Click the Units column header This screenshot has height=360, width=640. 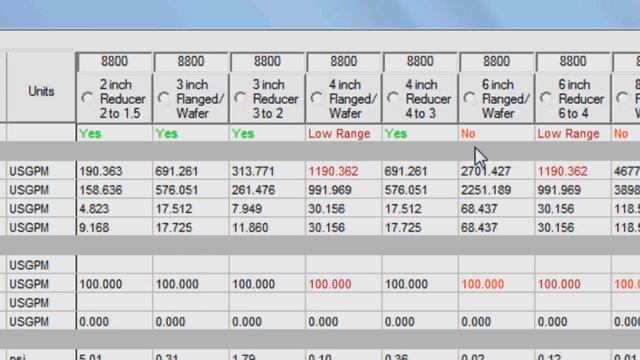[41, 91]
